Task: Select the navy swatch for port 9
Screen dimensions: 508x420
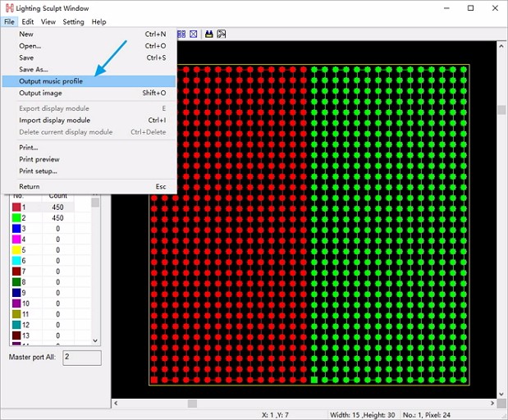Action: [x=16, y=292]
